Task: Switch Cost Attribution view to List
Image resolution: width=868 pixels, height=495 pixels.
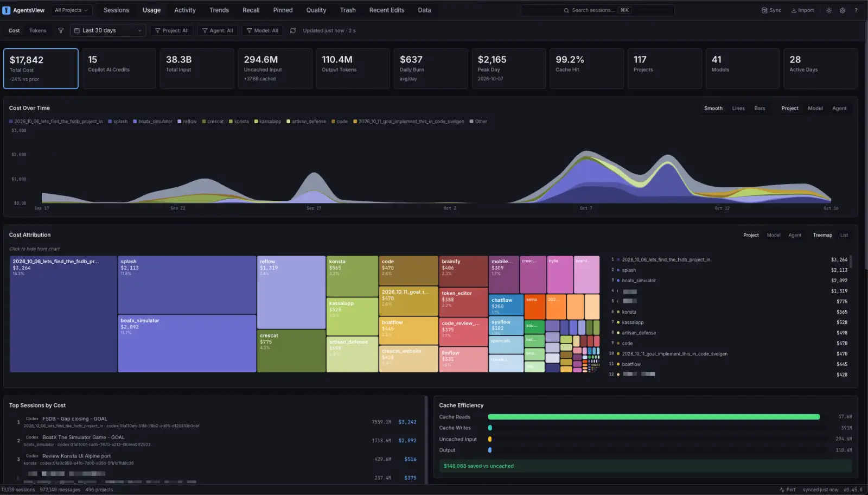Action: (844, 235)
